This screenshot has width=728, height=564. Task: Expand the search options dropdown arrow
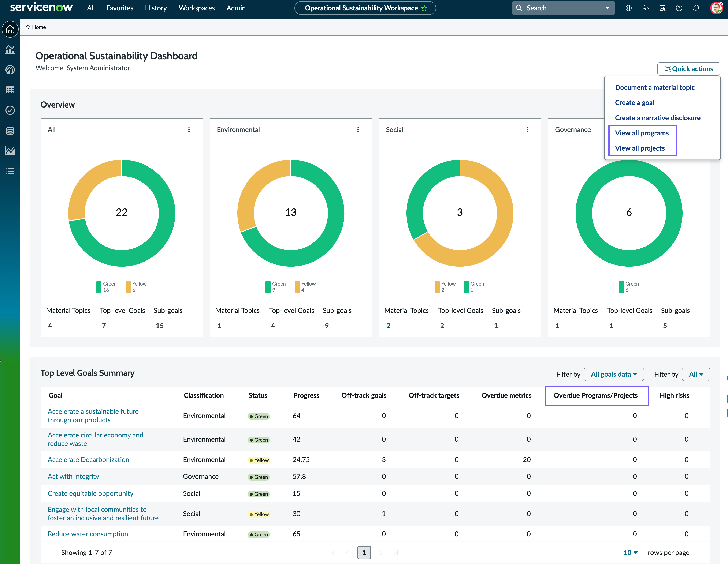click(x=607, y=8)
